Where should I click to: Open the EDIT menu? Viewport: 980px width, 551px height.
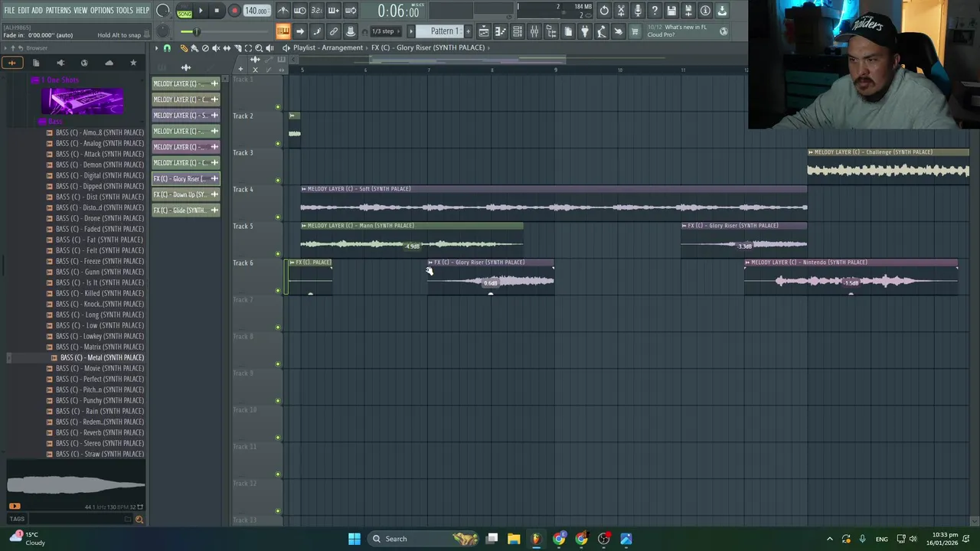click(23, 10)
